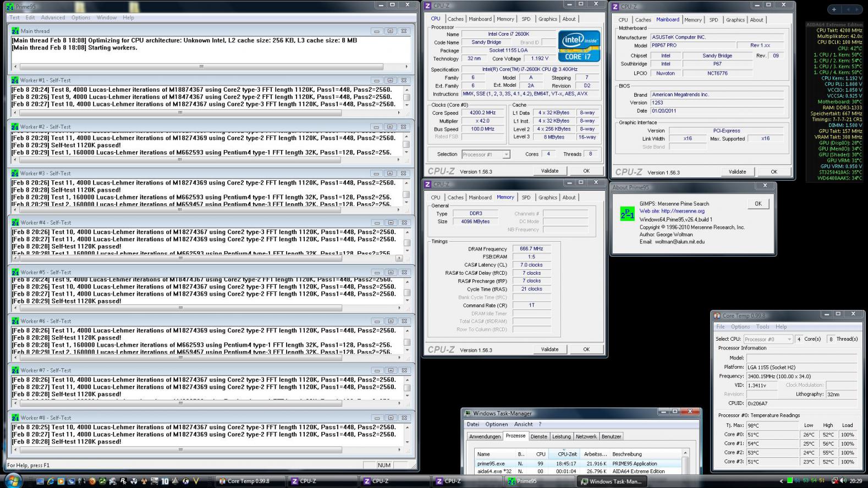Screen dimensions: 868x488
Task: Click Validate in the Memory CPU-Z window
Action: pyautogui.click(x=550, y=349)
